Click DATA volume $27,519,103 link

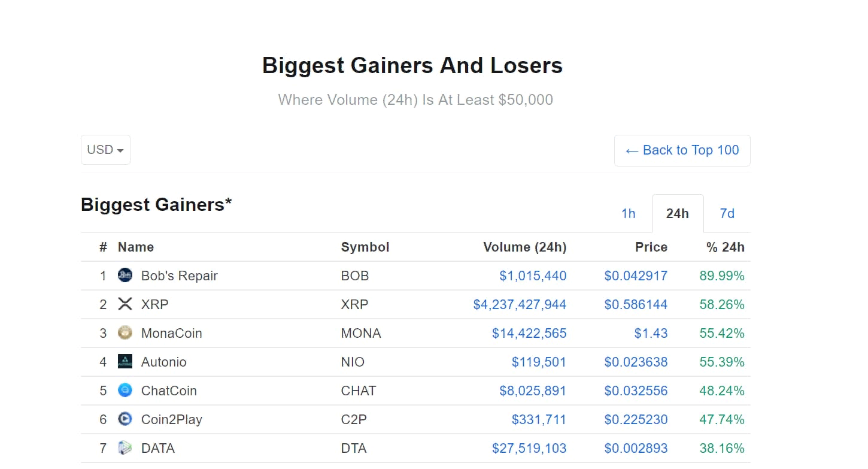coord(529,449)
